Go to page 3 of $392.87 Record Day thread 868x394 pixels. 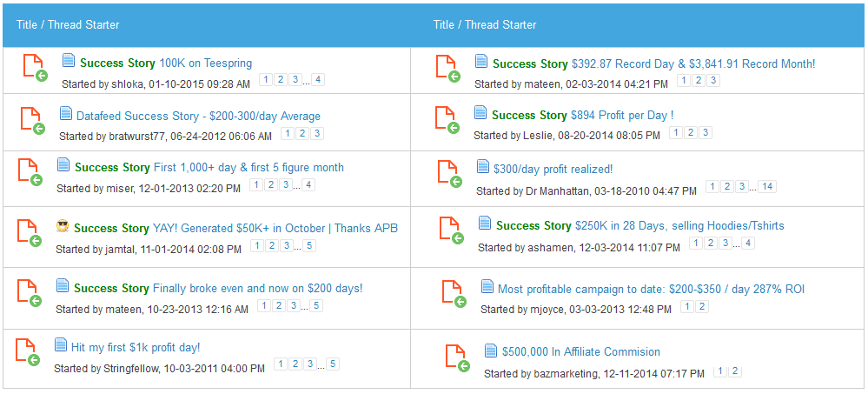pos(713,80)
